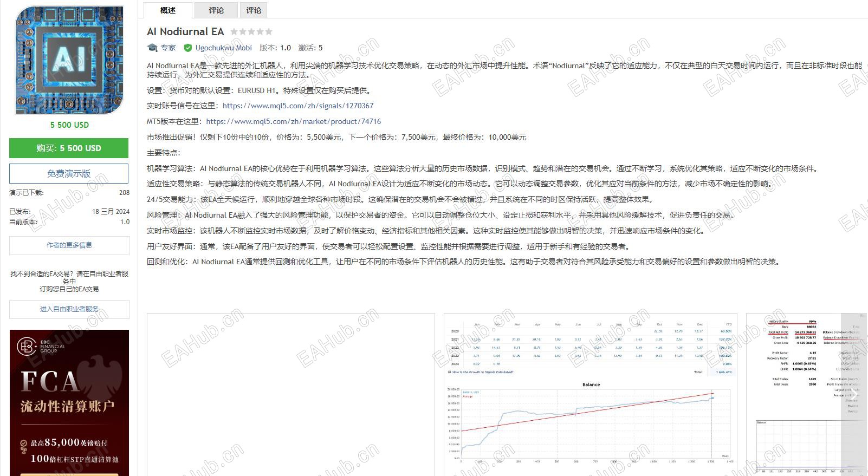Open the 概述 overview tab
868x476 pixels.
[168, 10]
